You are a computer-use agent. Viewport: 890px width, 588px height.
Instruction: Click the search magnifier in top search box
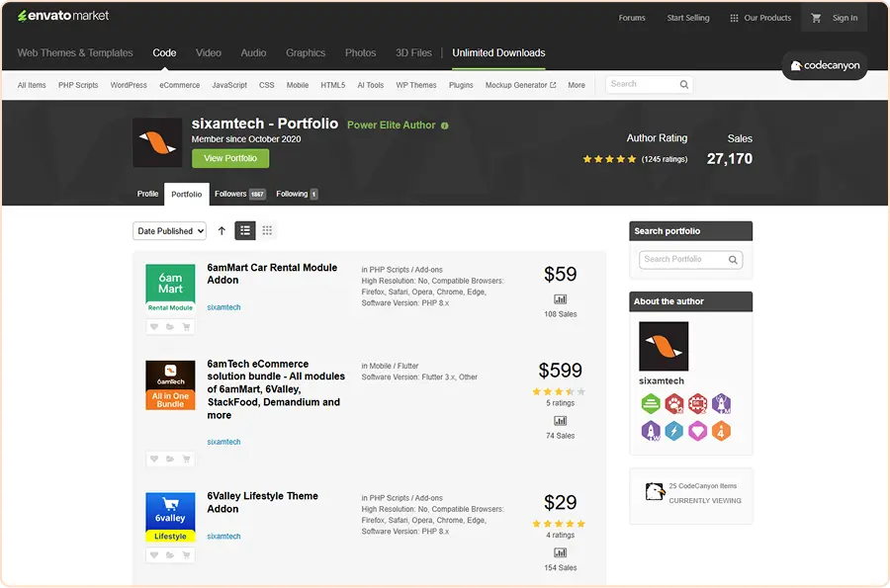coord(684,84)
